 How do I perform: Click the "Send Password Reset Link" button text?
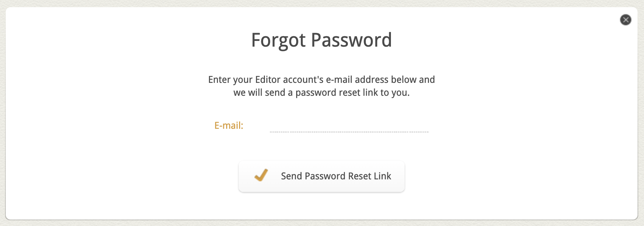336,176
